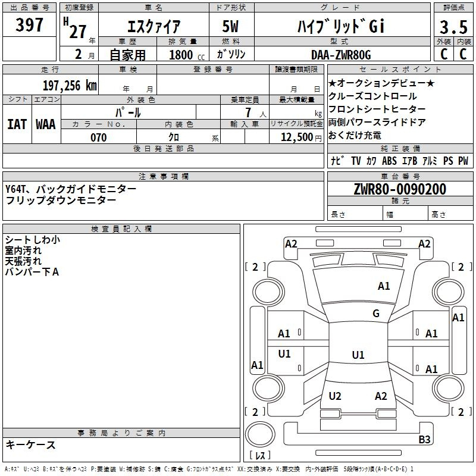Click the 197,256 km mileage field
Viewport: 476px width, 476px height.
click(69, 85)
